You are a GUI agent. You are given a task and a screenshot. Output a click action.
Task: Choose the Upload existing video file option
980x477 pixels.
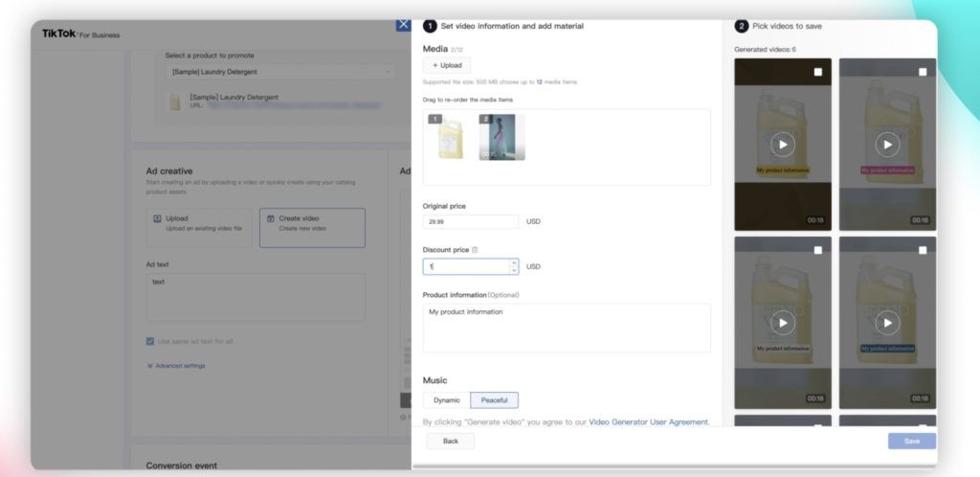(199, 228)
